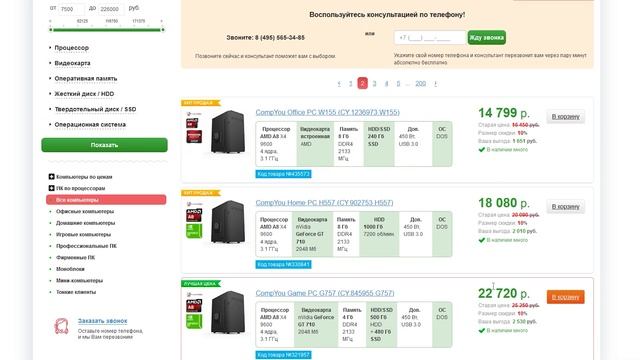This screenshot has width=640, height=360.
Task: Open the 'Тонкие клиенты' category
Action: coord(76,292)
